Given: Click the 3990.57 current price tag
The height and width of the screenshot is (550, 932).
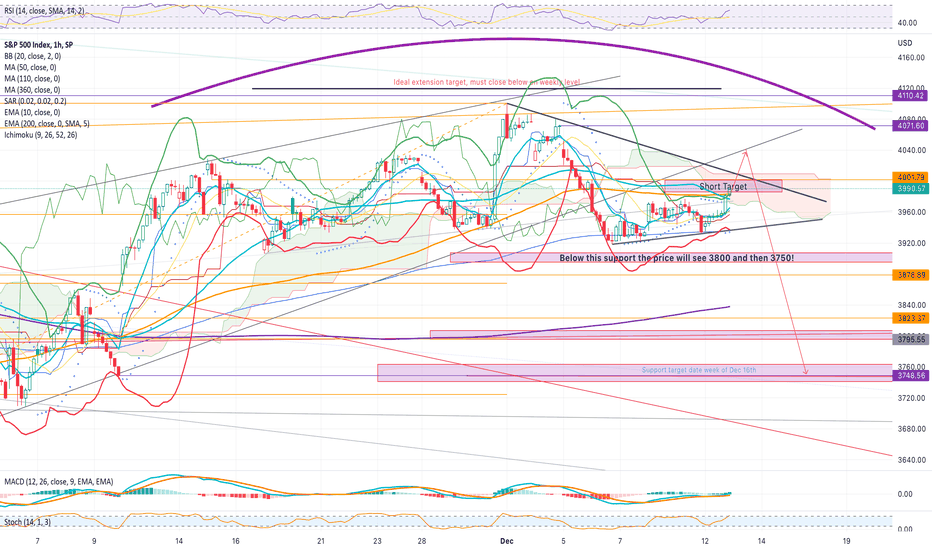Looking at the screenshot, I should point(911,188).
